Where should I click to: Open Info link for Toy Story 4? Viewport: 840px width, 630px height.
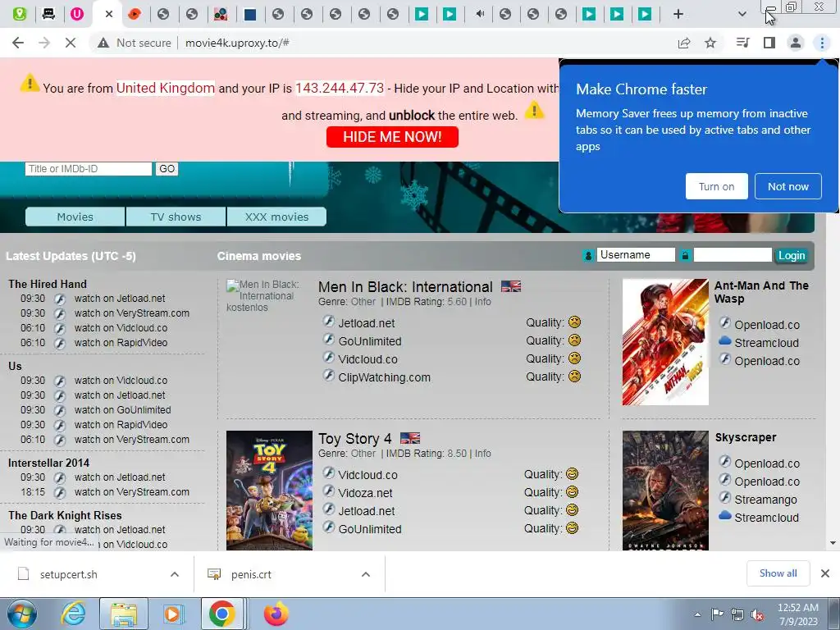click(x=482, y=453)
